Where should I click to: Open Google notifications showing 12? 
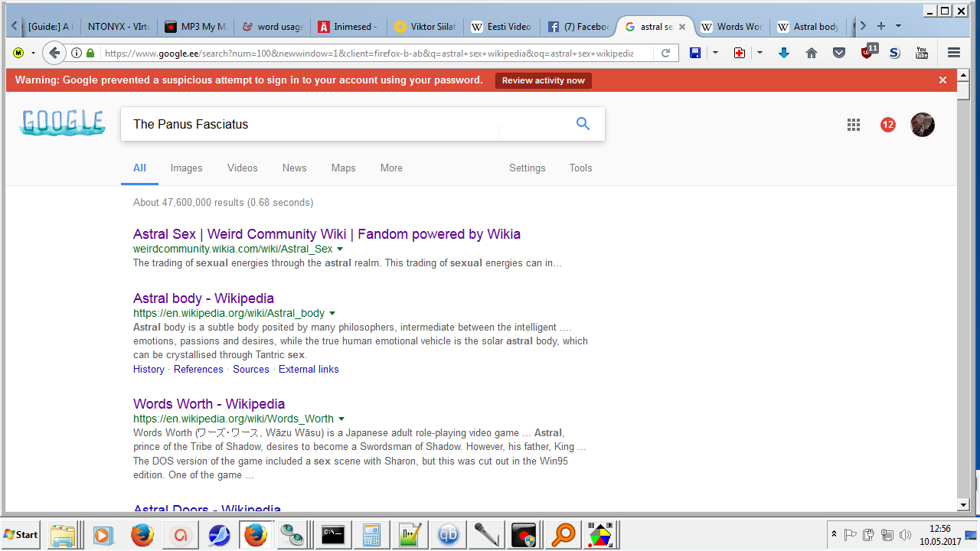click(x=888, y=125)
